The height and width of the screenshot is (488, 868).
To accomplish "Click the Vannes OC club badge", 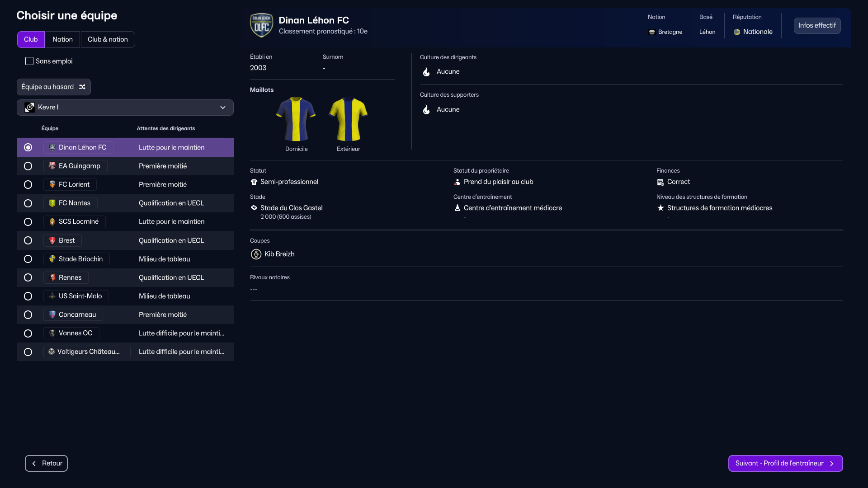I will (x=52, y=333).
